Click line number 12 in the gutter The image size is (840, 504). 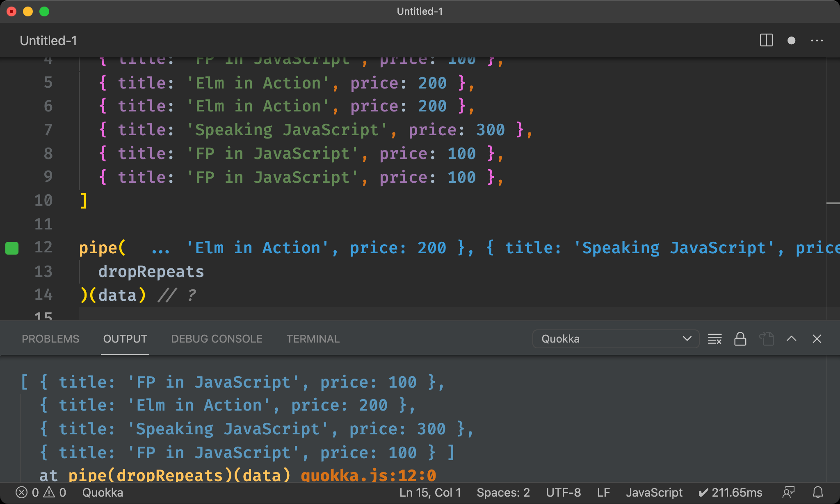pos(43,247)
